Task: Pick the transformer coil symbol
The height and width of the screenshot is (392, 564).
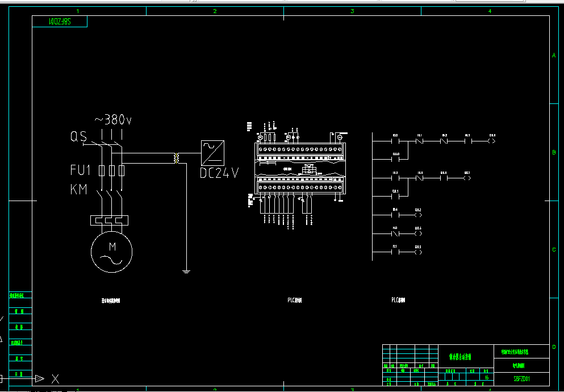Action: [177, 159]
